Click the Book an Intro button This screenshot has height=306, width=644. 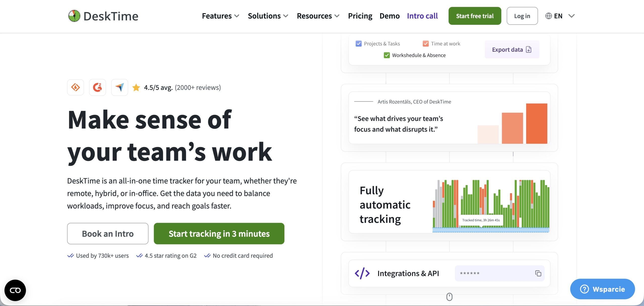click(108, 234)
